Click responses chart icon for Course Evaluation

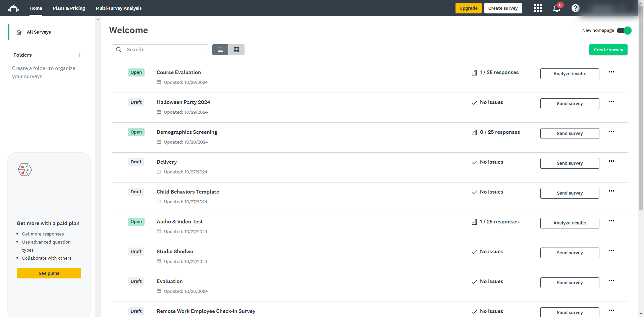(x=475, y=73)
